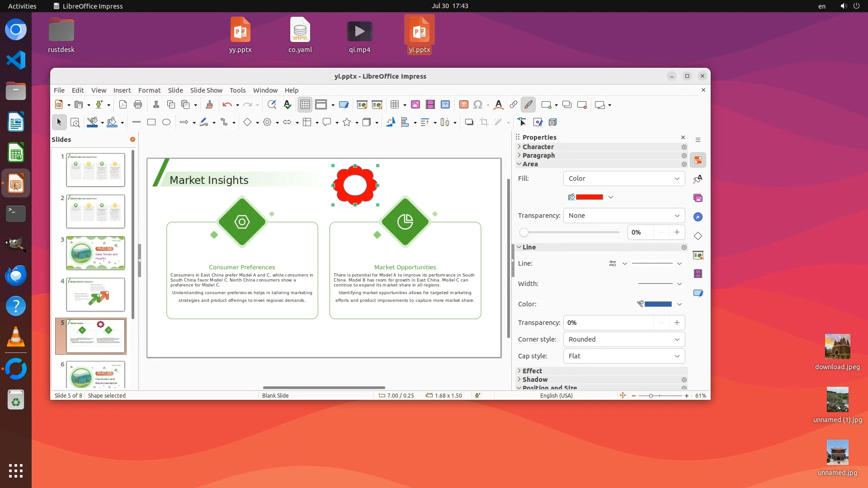Select the Ellipse drawing tool
The height and width of the screenshot is (488, 868).
(x=166, y=122)
